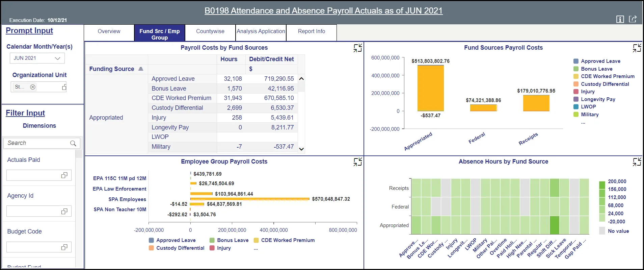The height and width of the screenshot is (270, 644).
Task: Open the Analysis Application tab
Action: click(x=261, y=31)
